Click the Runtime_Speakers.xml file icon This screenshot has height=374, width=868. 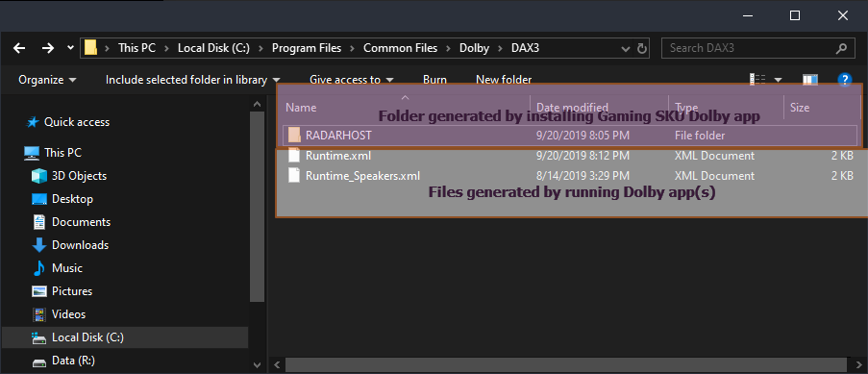294,176
